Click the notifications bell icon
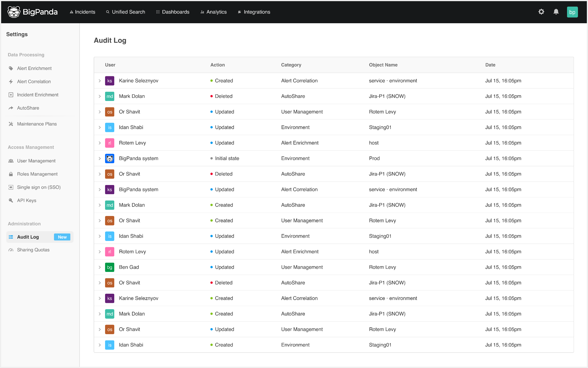This screenshot has width=588, height=368. (556, 12)
